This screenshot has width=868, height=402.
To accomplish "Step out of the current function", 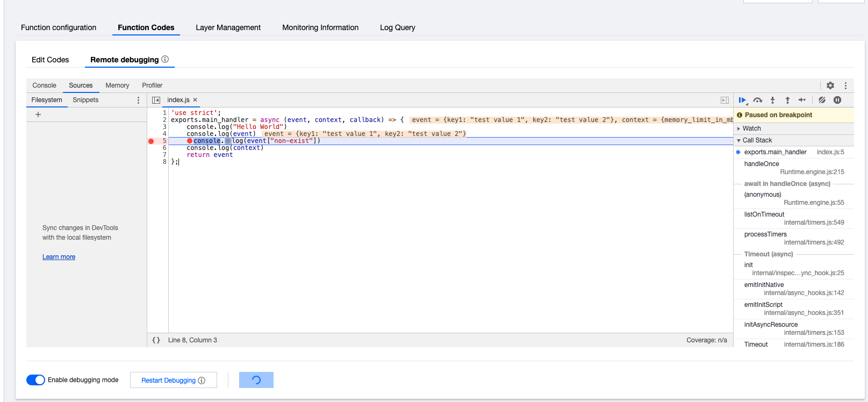I will point(787,100).
